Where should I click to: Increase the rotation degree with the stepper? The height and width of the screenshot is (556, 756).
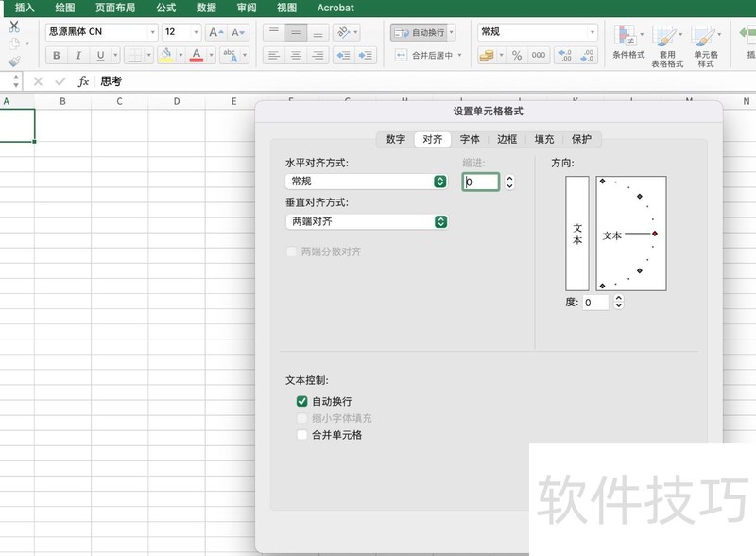click(620, 300)
